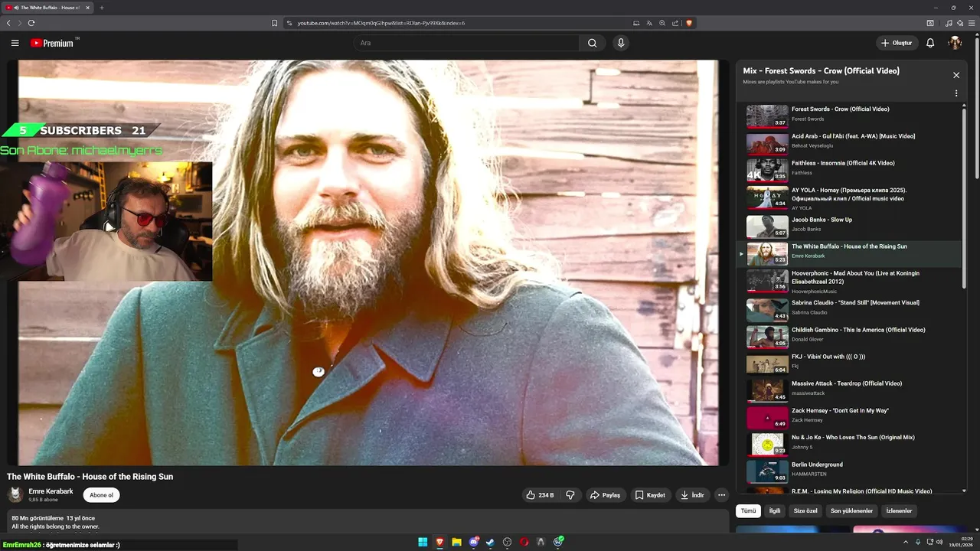The image size is (980, 551).
Task: Open the media control music icon
Action: click(949, 23)
